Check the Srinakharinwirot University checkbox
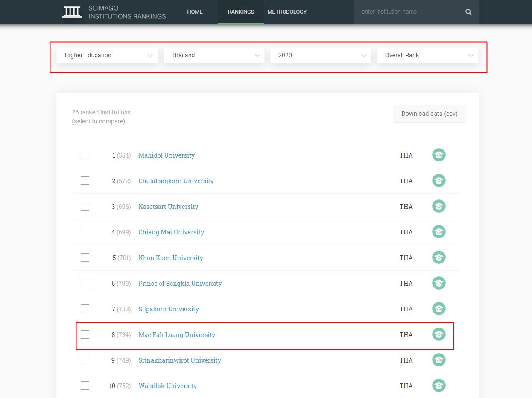This screenshot has height=398, width=532. pos(85,360)
